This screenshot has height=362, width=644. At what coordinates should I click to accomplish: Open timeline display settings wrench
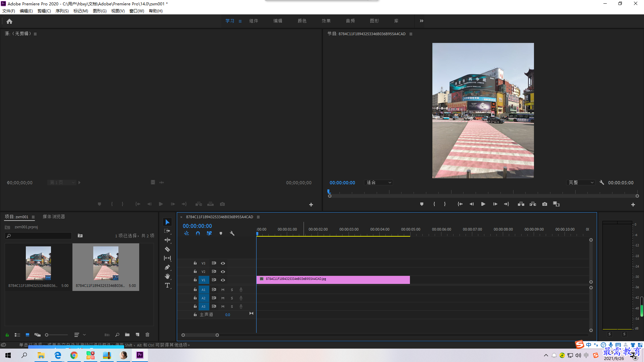[232, 233]
